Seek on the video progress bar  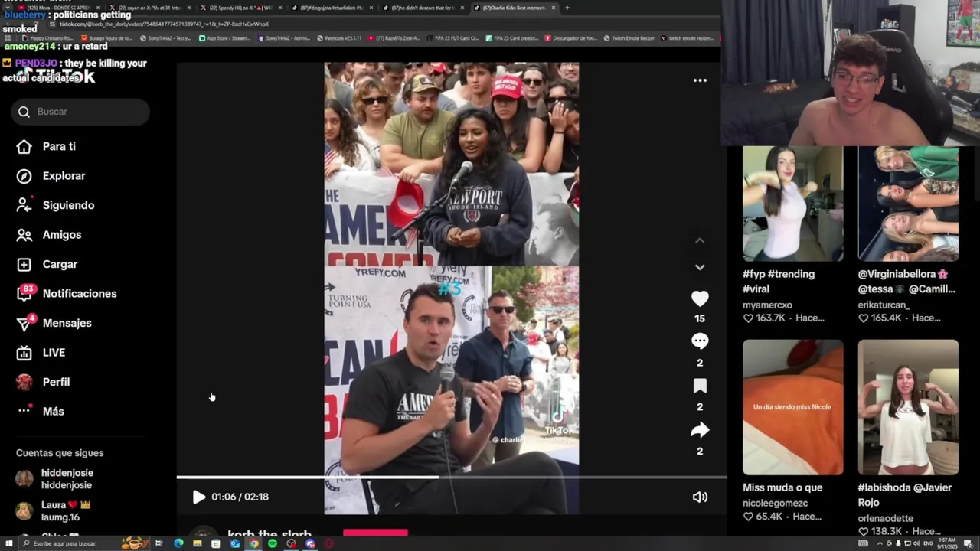tap(452, 478)
